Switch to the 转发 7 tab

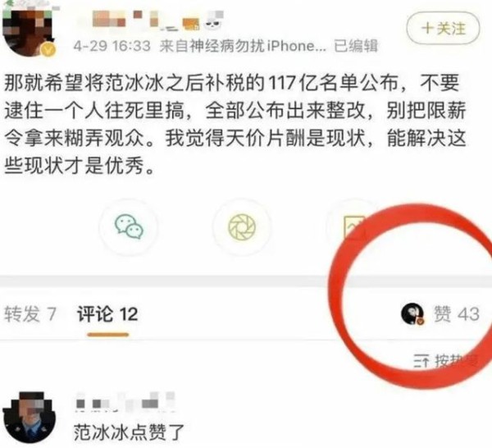click(x=30, y=314)
